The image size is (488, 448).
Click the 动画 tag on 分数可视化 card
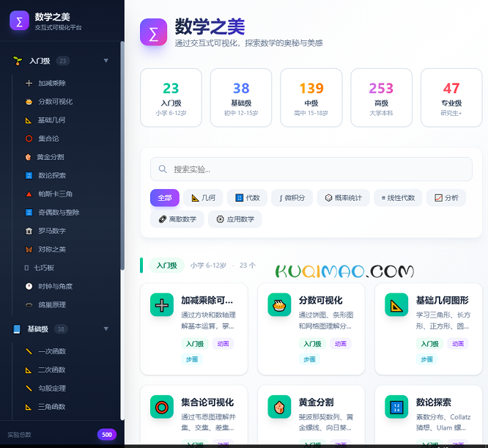pyautogui.click(x=341, y=344)
